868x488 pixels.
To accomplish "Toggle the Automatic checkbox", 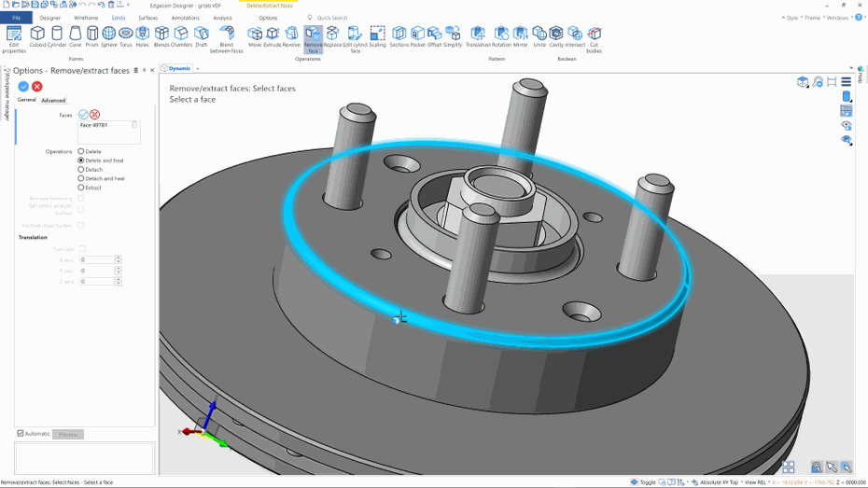I will [x=21, y=434].
